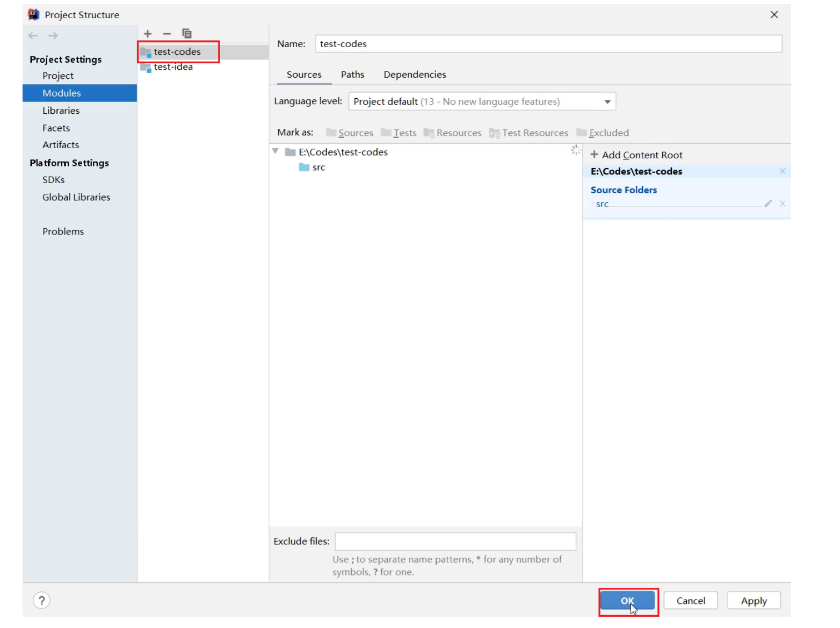Click Add Content Root
Viewport: 840px width, 628px height.
pyautogui.click(x=636, y=155)
